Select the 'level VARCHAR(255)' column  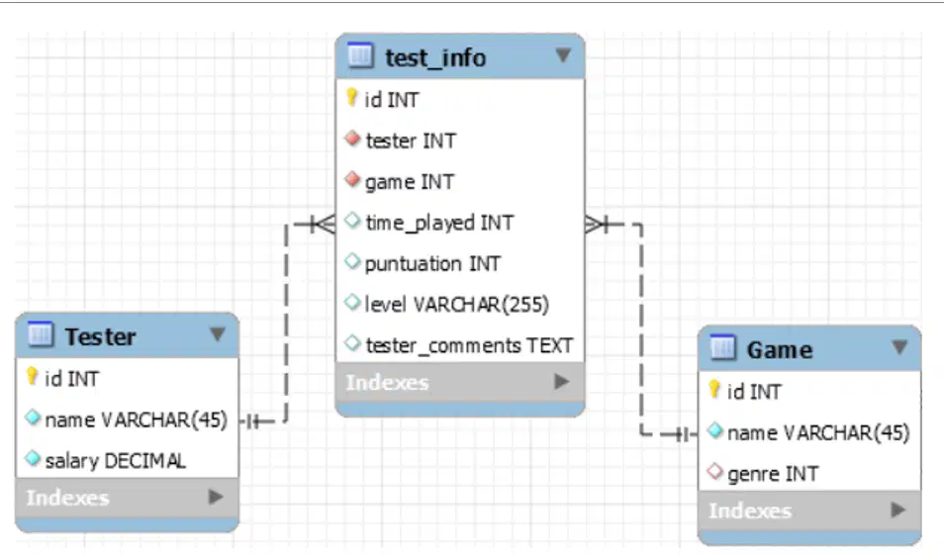click(x=457, y=305)
